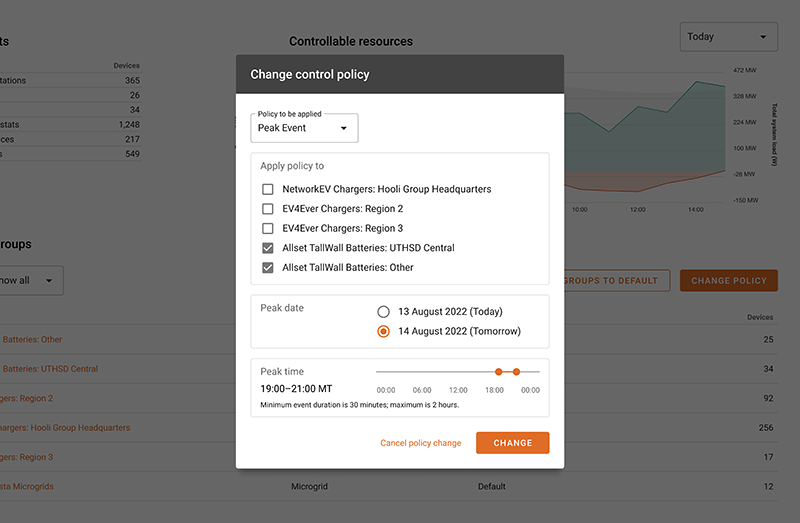The height and width of the screenshot is (523, 800).
Task: Enable EV4Ever Chargers: Region 2 checkbox
Action: pyautogui.click(x=268, y=209)
